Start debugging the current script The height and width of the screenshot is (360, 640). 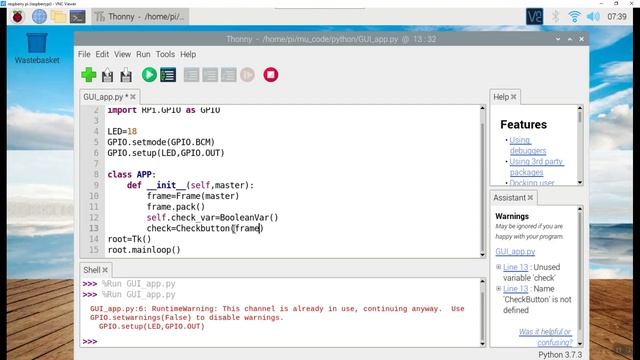pyautogui.click(x=168, y=75)
